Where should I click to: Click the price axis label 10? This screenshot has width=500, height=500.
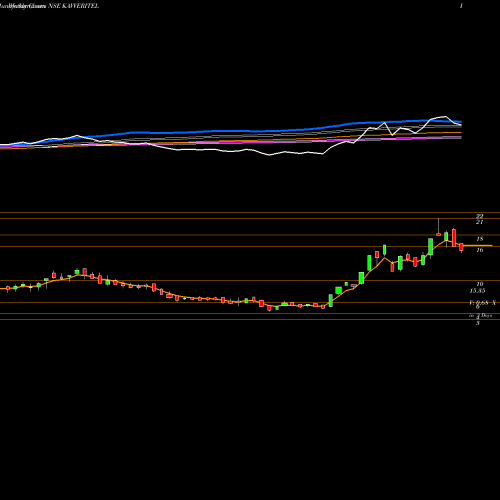click(x=480, y=284)
